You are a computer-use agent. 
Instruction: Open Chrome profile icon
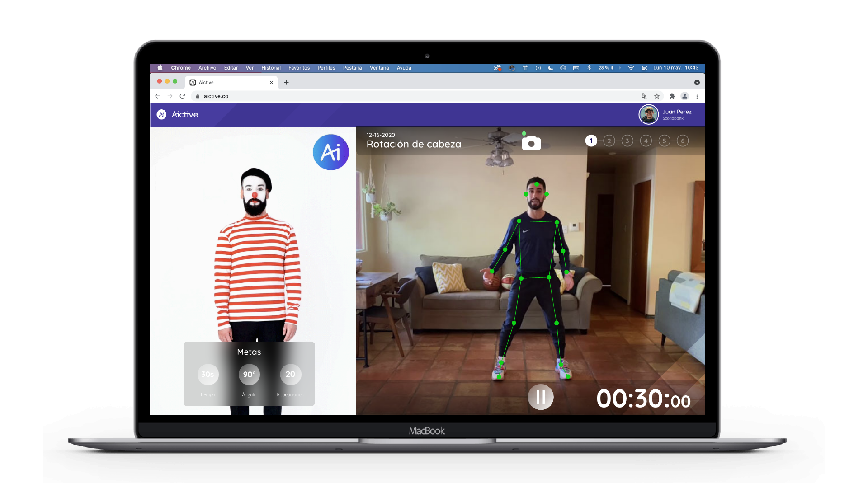[684, 96]
